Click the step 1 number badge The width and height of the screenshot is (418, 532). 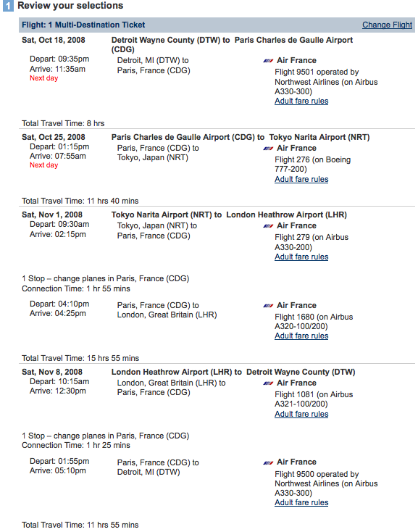pos(8,6)
